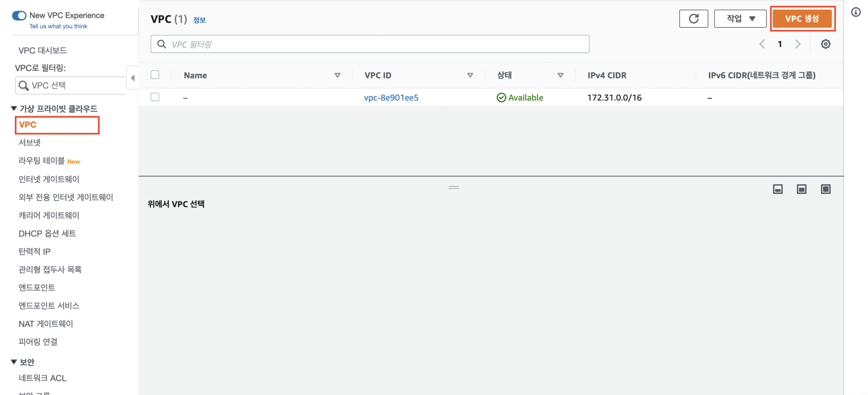
Task: Open the vpc-8e901ee5 link
Action: point(391,97)
